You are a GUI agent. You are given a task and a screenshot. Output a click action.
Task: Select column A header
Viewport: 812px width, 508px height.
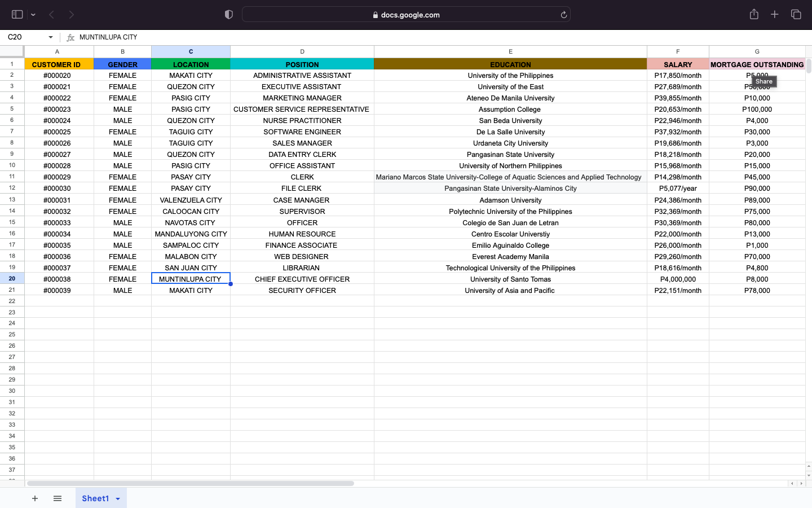coord(59,51)
